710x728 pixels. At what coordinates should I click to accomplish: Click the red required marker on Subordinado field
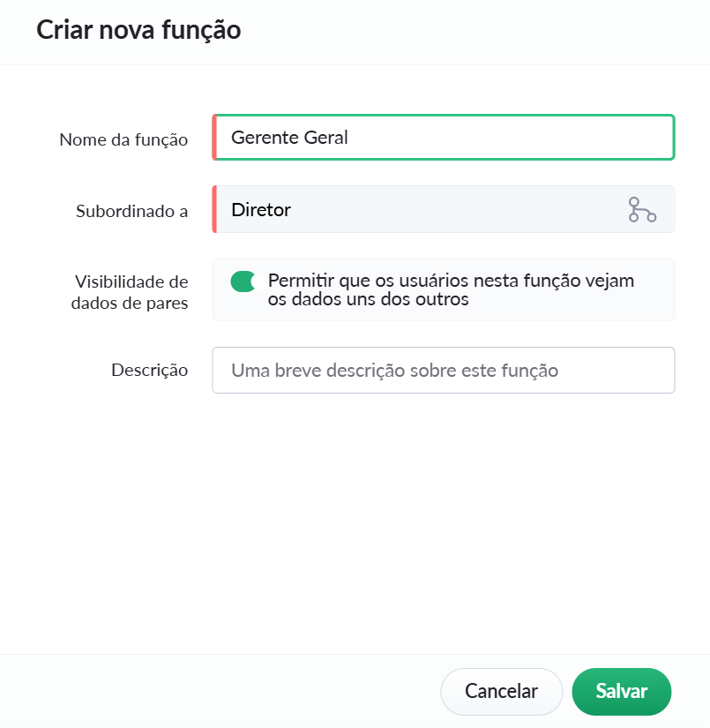coord(214,209)
